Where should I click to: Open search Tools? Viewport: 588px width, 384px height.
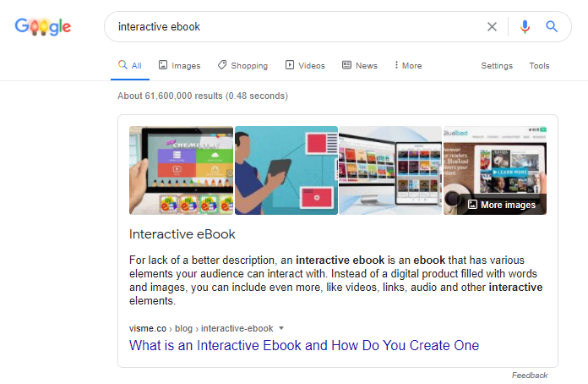click(539, 66)
